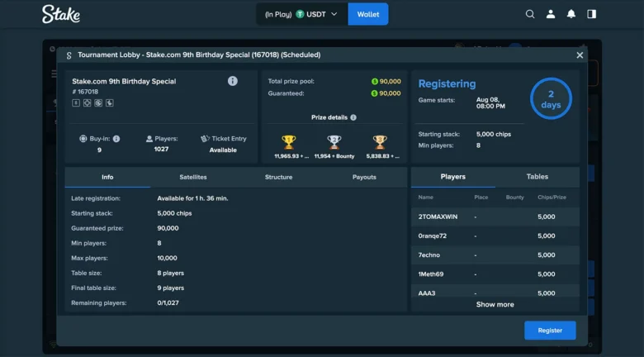This screenshot has height=357, width=644.
Task: Show more players in the list
Action: point(495,304)
